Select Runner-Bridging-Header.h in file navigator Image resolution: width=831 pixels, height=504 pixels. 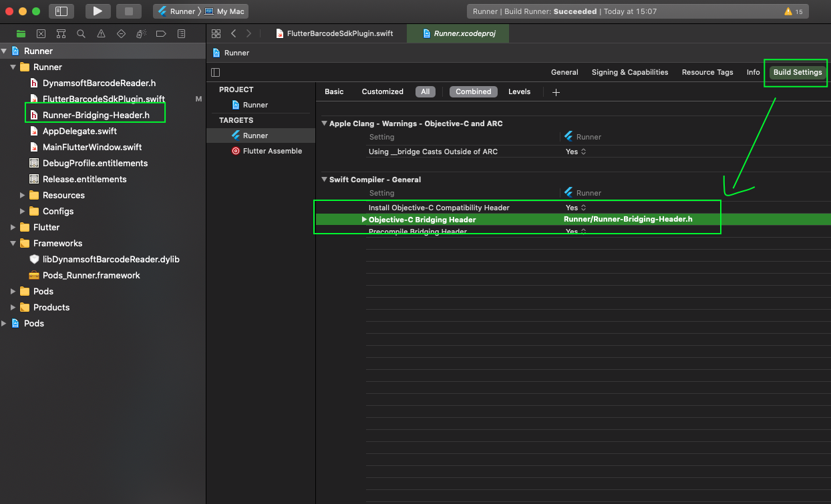[96, 115]
